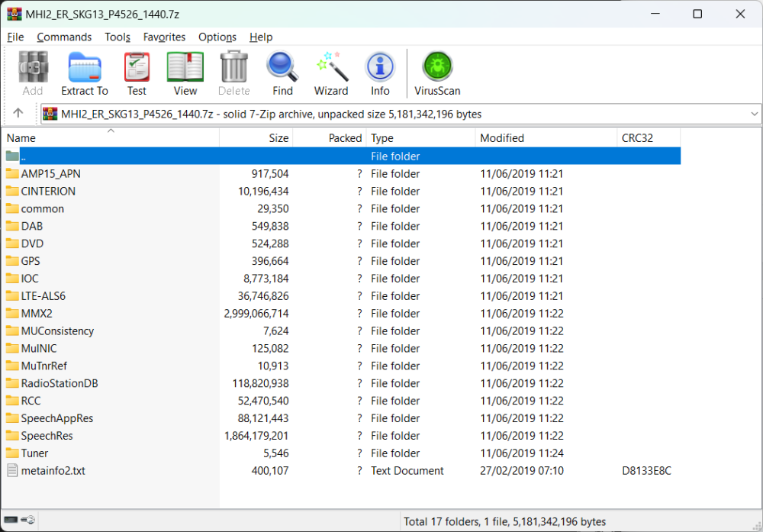Sort by the CRC32 column header
763x532 pixels.
click(x=649, y=137)
